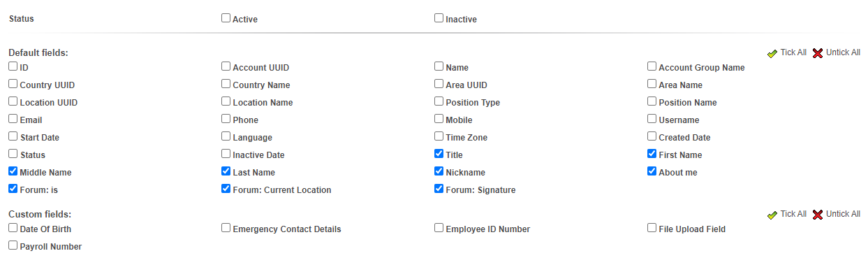Click the red X icon for Custom fields
868x265 pixels.
tap(818, 215)
